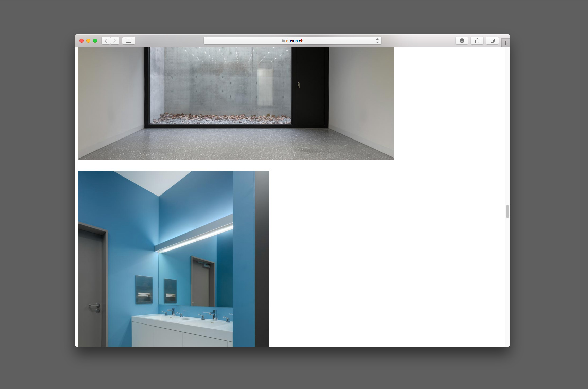588x389 pixels.
Task: Minimize the window using the yellow button
Action: tap(88, 41)
